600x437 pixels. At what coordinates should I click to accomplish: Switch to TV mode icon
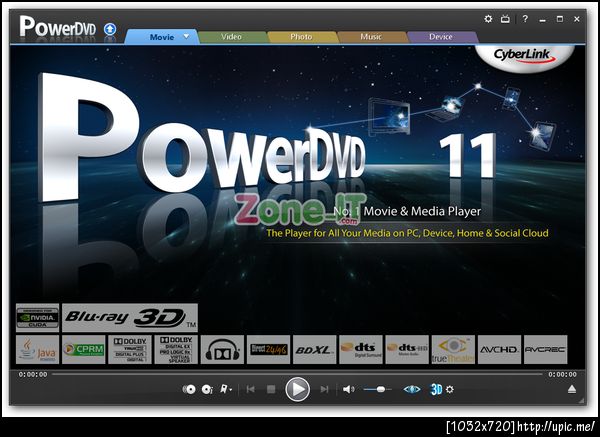coord(505,18)
